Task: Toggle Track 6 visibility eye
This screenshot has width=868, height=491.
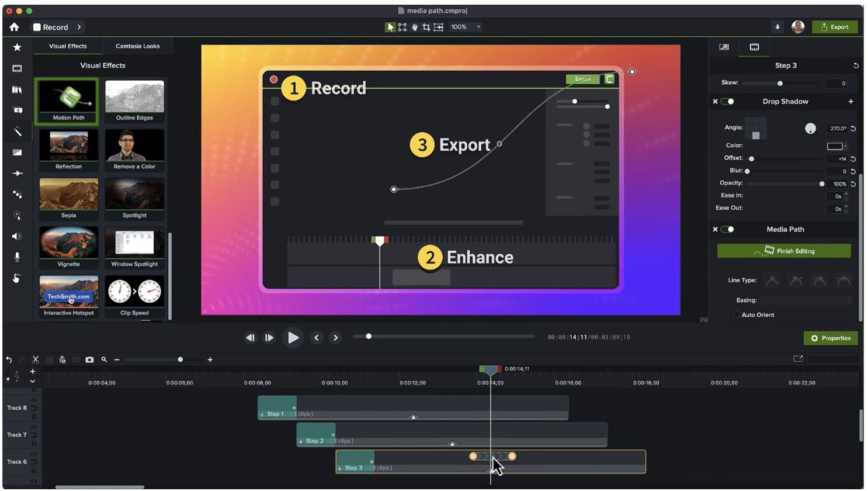Action: coord(34,454)
